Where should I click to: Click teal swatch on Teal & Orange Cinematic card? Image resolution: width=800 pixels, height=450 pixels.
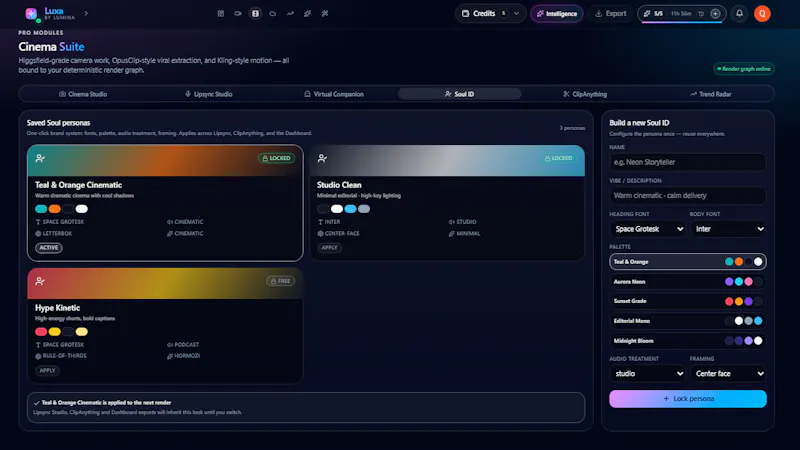coord(41,209)
